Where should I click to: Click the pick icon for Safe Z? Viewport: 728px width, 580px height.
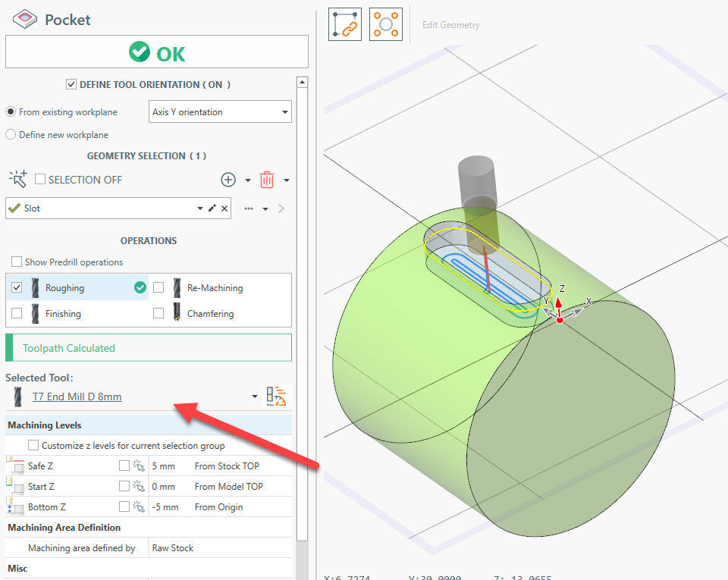coord(138,466)
